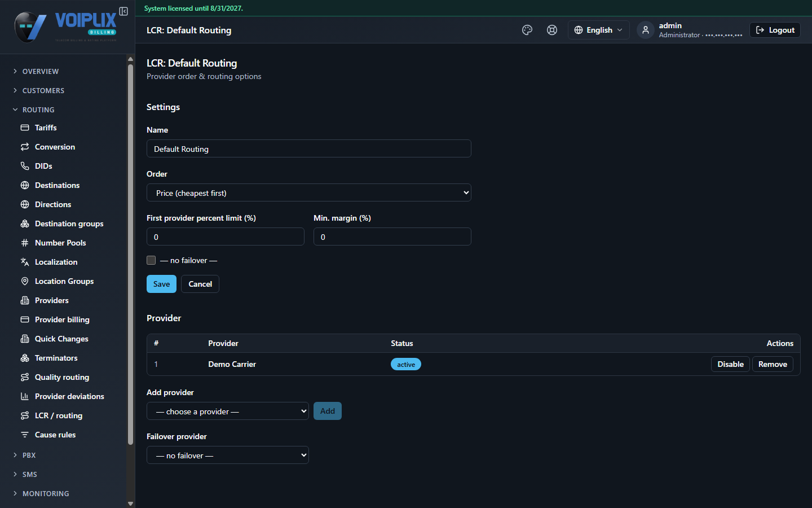Focus the Min. margin input
The image size is (812, 508).
pyautogui.click(x=392, y=237)
